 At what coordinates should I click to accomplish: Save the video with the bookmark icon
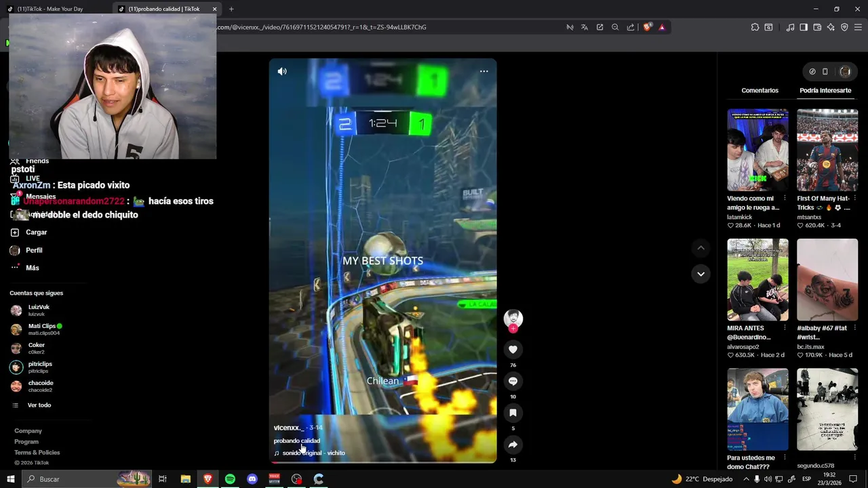[513, 413]
